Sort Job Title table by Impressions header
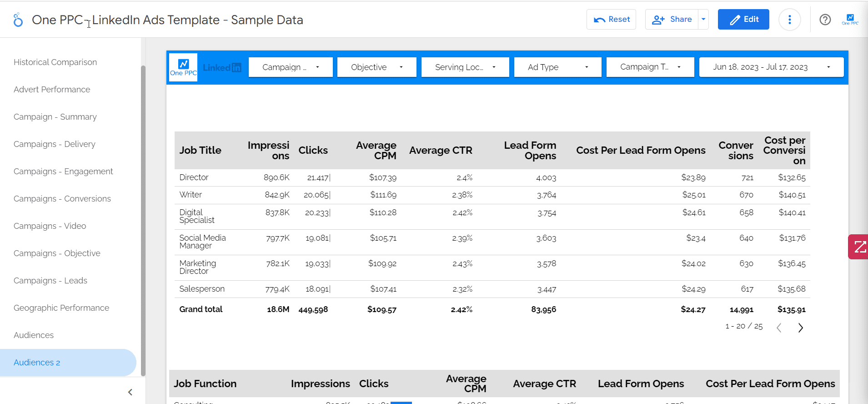 [268, 151]
